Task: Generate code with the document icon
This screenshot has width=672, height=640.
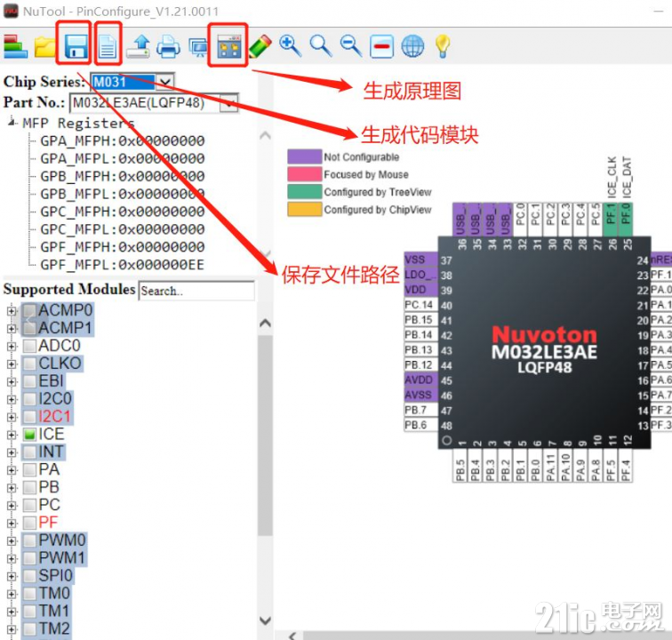Action: [108, 46]
